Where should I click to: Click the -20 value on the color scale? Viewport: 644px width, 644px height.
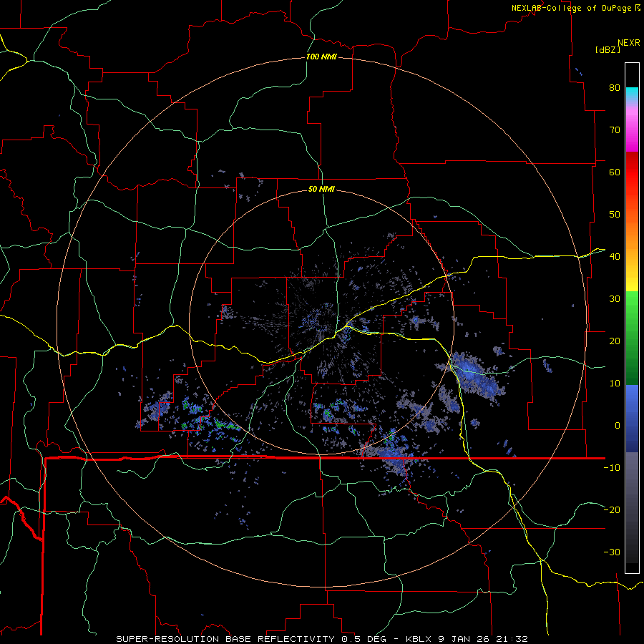tap(612, 509)
